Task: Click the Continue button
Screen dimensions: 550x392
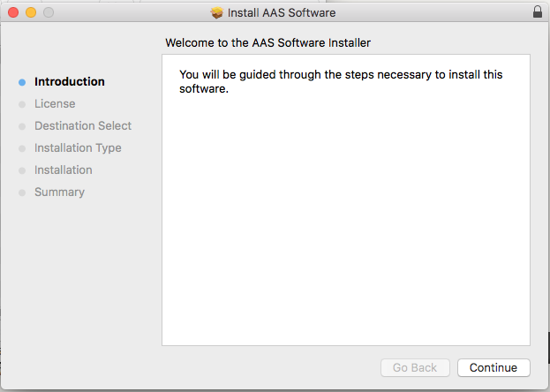Action: point(493,367)
